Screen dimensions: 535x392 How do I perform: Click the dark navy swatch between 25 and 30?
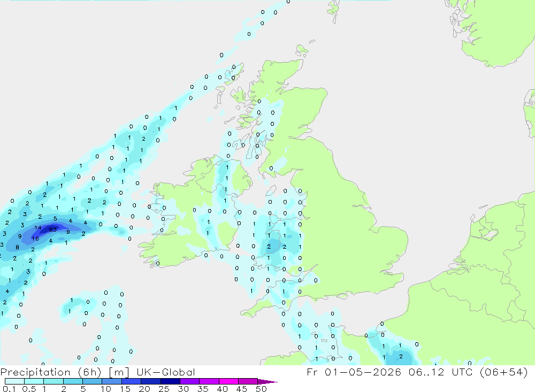click(x=170, y=381)
